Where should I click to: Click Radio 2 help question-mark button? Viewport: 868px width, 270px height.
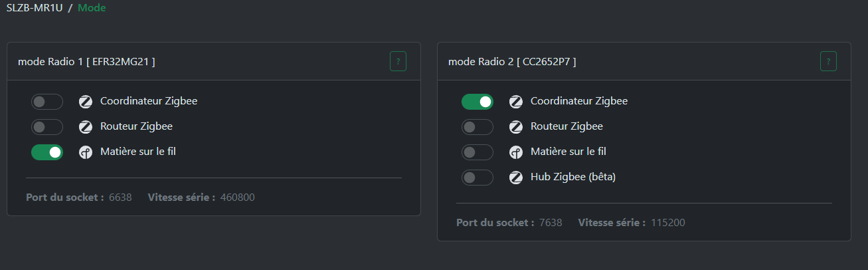(x=828, y=61)
